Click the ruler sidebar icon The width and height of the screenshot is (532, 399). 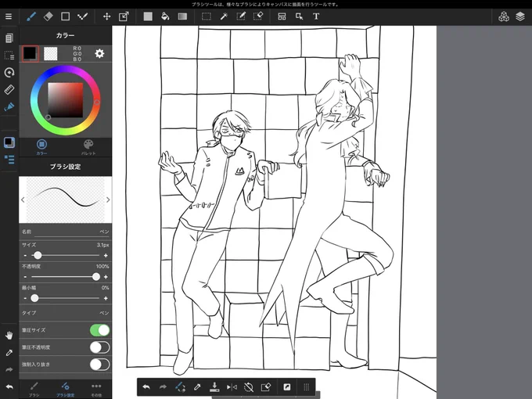9,89
